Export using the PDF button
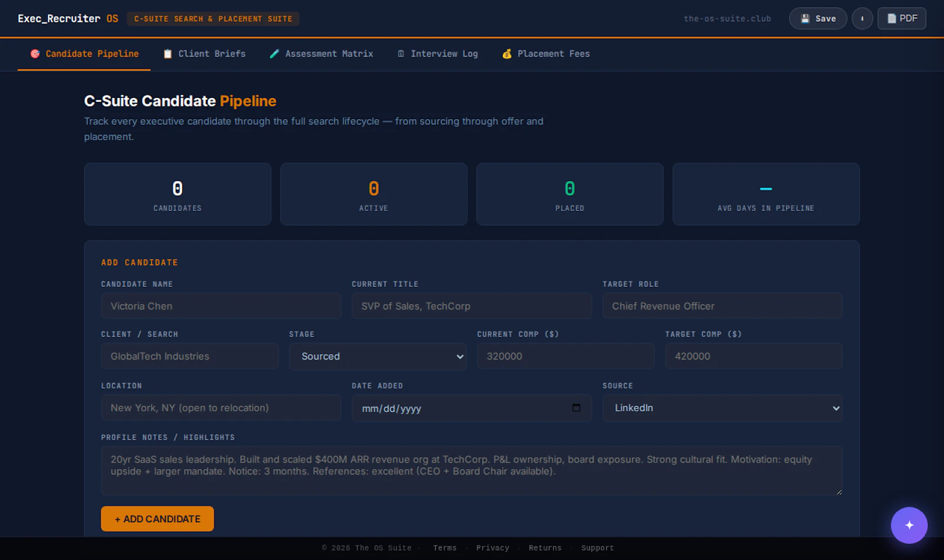The width and height of the screenshot is (944, 560). [902, 18]
